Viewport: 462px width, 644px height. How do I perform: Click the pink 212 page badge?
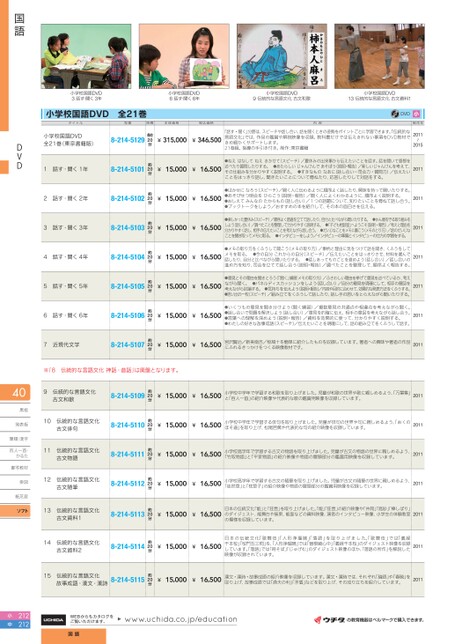coord(15,616)
